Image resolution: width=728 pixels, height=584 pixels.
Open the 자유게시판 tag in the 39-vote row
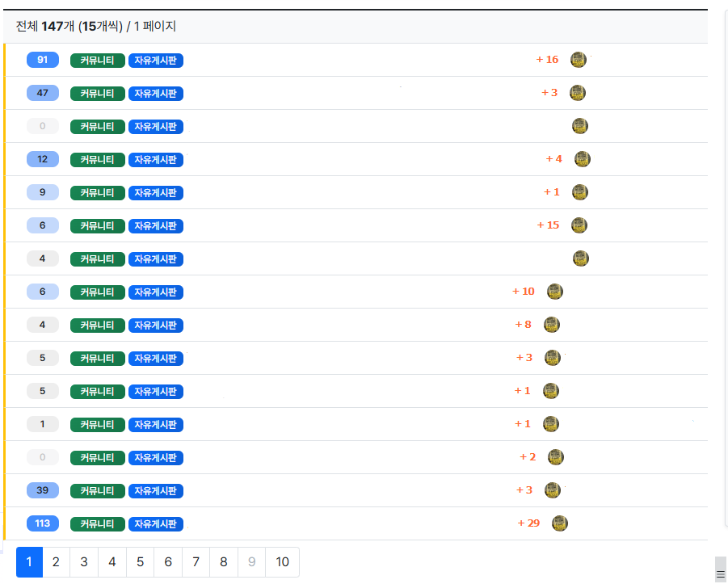tap(156, 490)
